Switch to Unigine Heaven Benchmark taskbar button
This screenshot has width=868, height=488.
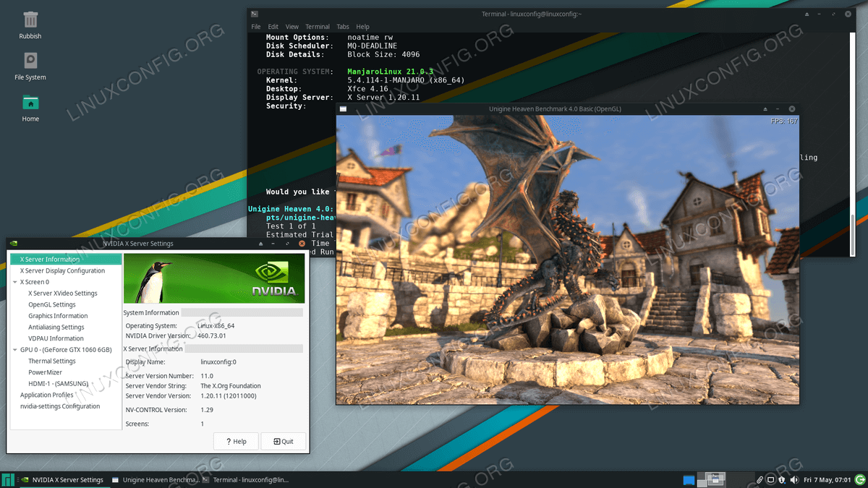(x=154, y=479)
